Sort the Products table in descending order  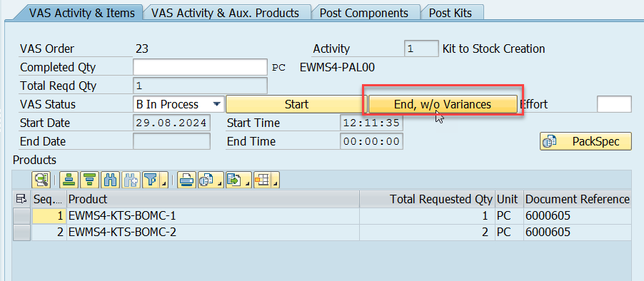[89, 180]
